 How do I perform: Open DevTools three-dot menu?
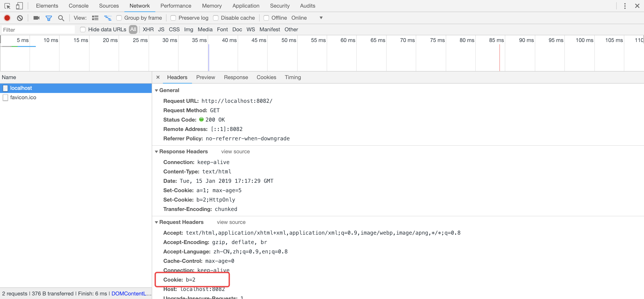pos(625,6)
